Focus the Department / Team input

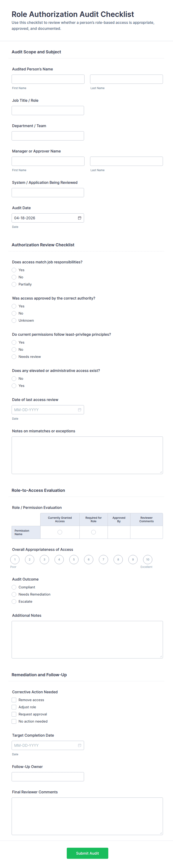[48, 136]
